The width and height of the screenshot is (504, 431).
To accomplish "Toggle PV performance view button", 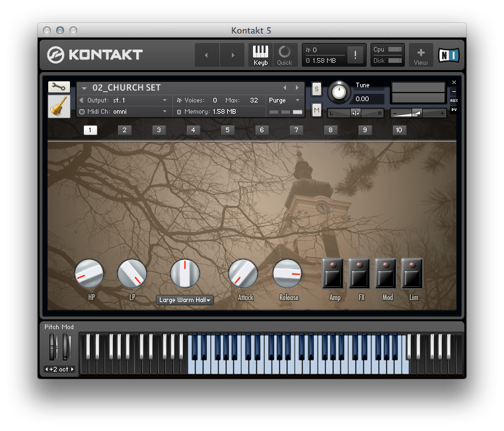I will tap(454, 110).
